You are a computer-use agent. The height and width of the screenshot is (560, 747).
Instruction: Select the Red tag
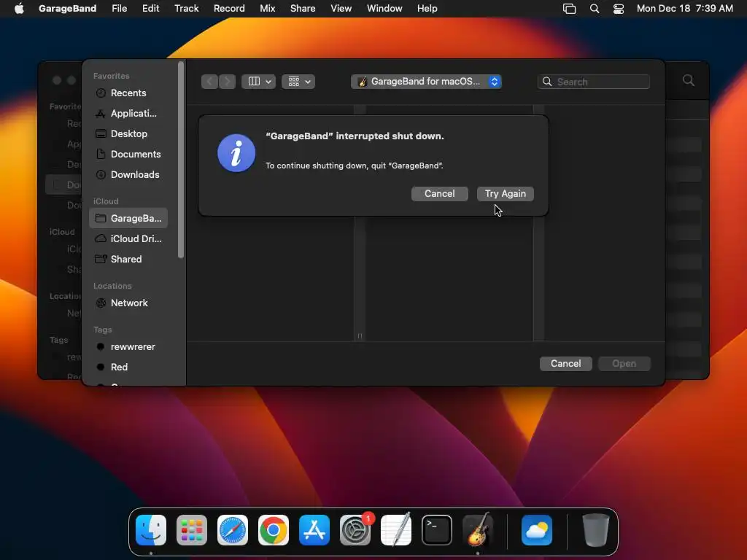coord(128,367)
